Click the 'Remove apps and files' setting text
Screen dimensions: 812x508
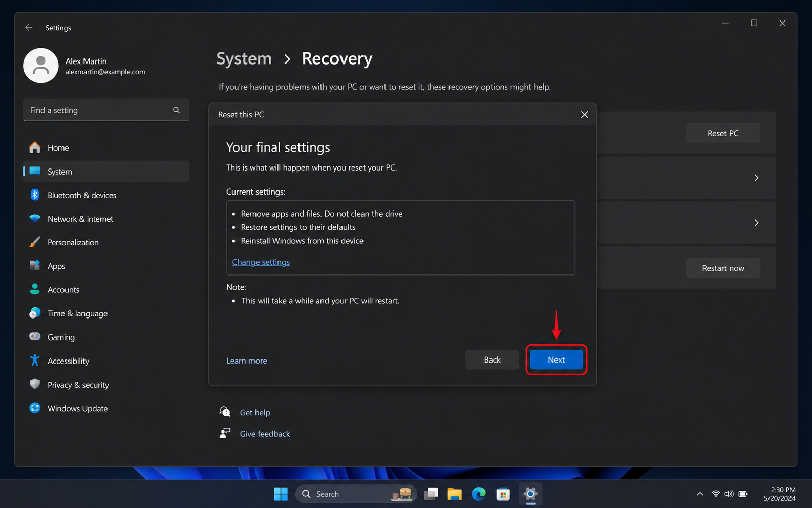point(322,214)
